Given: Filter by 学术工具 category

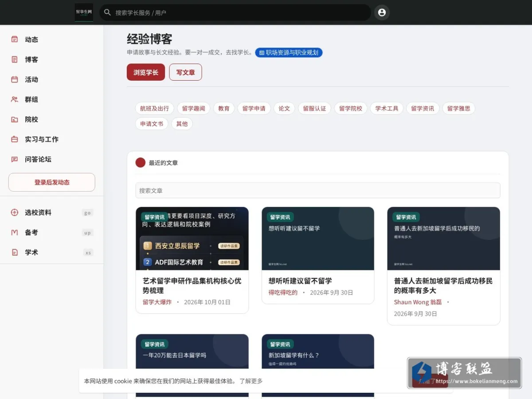Looking at the screenshot, I should (387, 108).
